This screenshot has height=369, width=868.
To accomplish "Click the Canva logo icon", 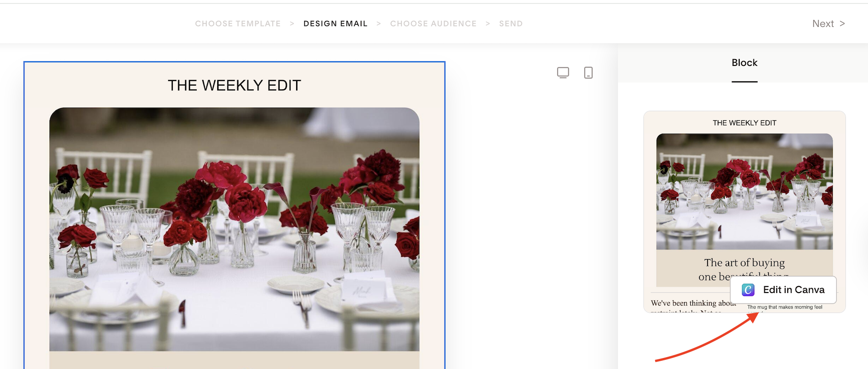I will (x=748, y=290).
